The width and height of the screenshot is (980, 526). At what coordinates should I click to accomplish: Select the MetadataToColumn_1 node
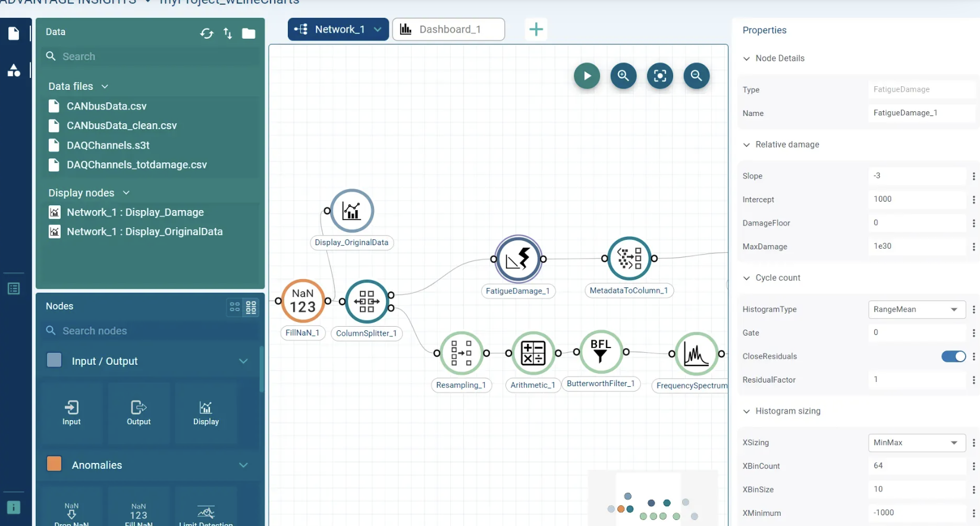coord(629,258)
